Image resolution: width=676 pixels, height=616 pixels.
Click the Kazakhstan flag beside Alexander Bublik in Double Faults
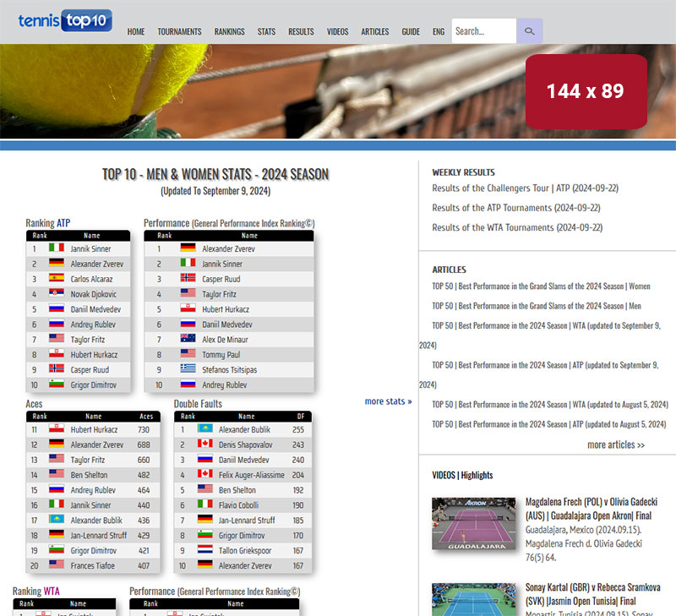[x=205, y=428]
